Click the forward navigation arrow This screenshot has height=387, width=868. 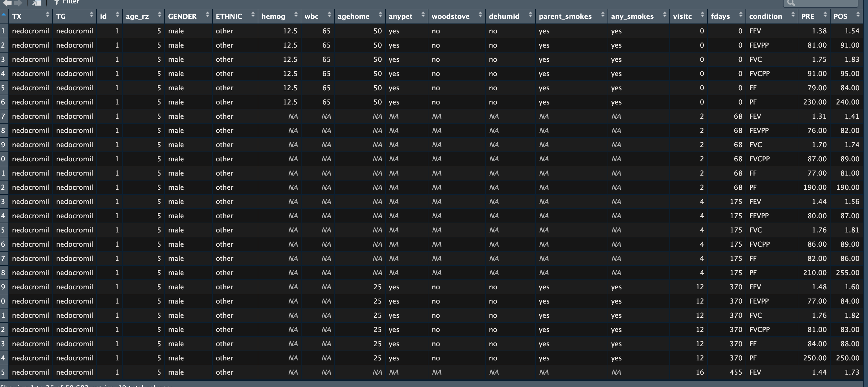pos(18,3)
